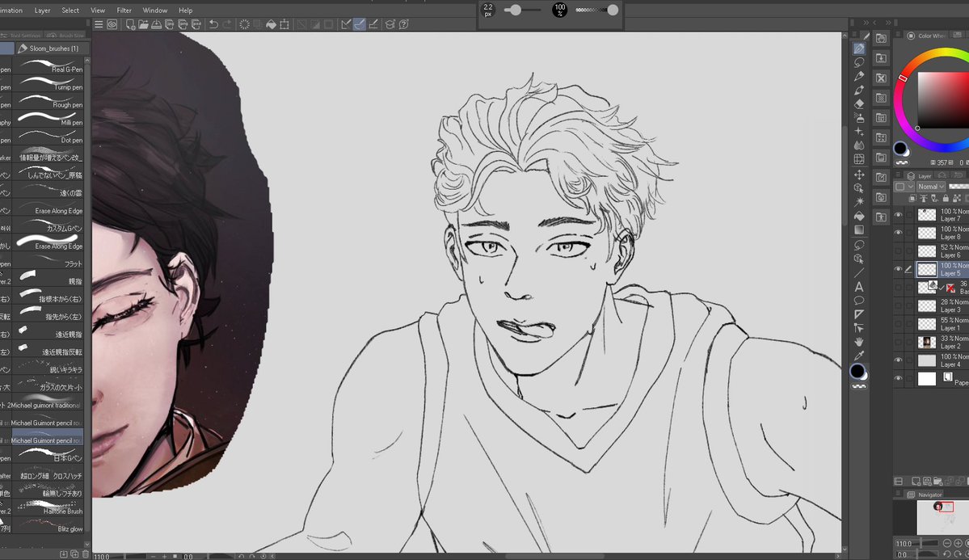Open Clip Studio via the spiral icon
Image resolution: width=969 pixels, height=560 pixels.
click(112, 24)
